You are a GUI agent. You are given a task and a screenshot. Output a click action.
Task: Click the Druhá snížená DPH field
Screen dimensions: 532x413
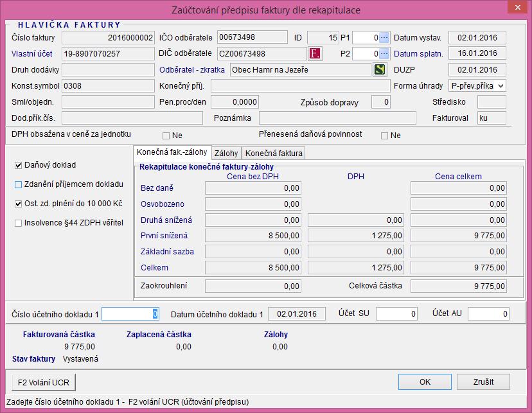click(355, 220)
